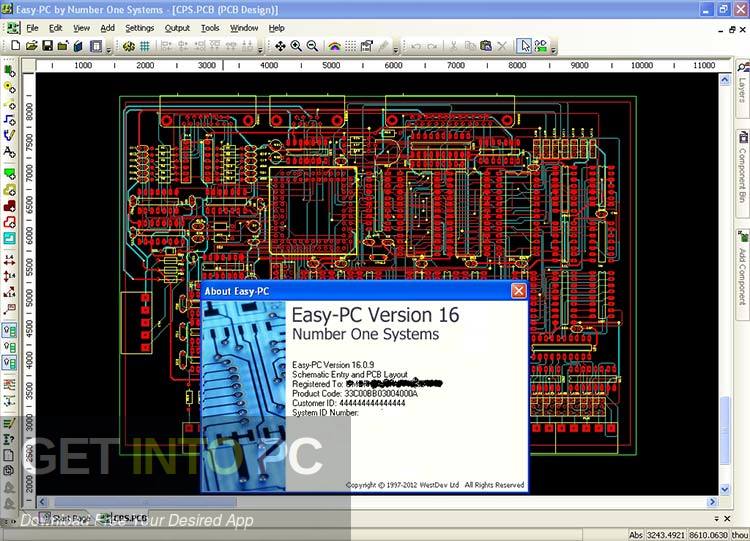Open the Window menu
This screenshot has height=541, width=750.
pos(243,28)
